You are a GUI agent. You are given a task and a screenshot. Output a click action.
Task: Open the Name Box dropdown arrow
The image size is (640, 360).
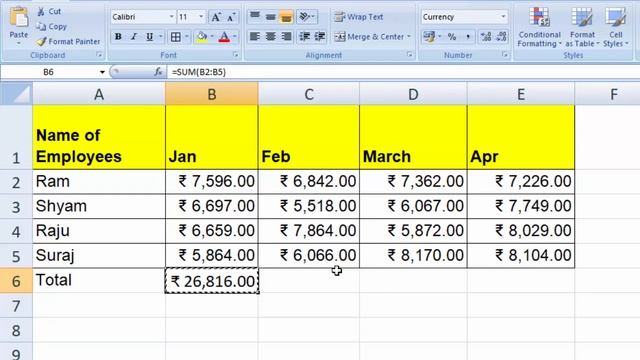102,72
